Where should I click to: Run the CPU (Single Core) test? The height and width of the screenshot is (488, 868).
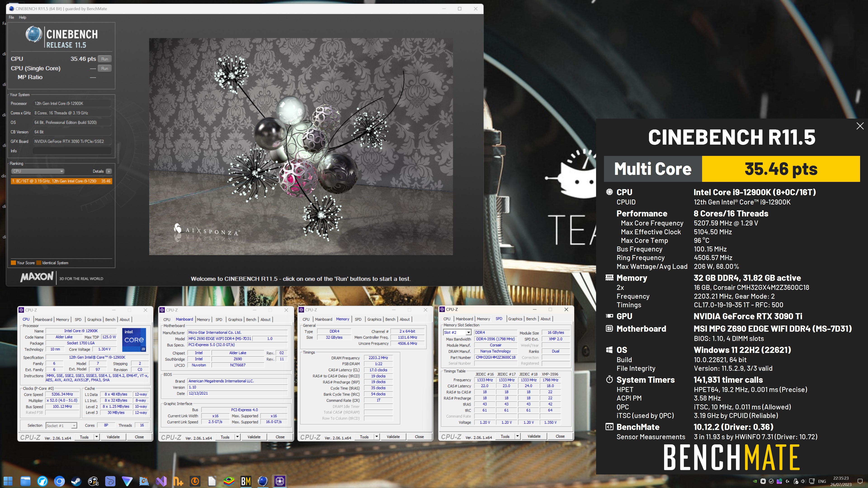pyautogui.click(x=104, y=68)
